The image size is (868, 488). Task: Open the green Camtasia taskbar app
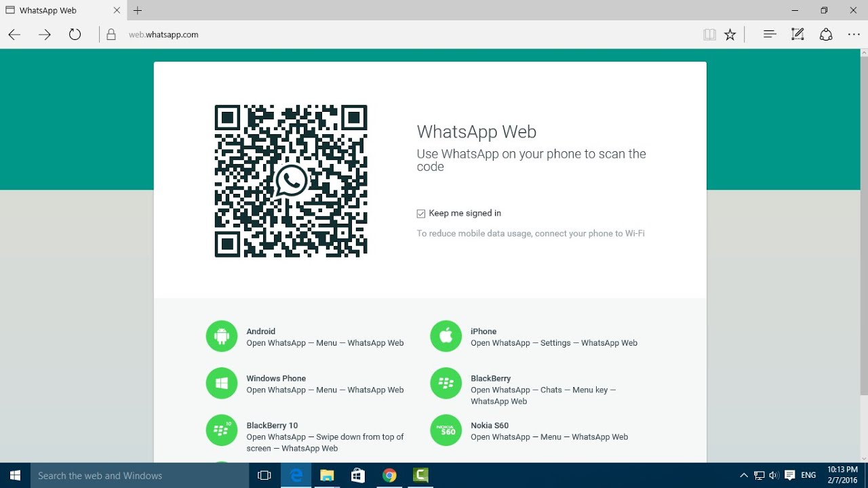point(420,476)
